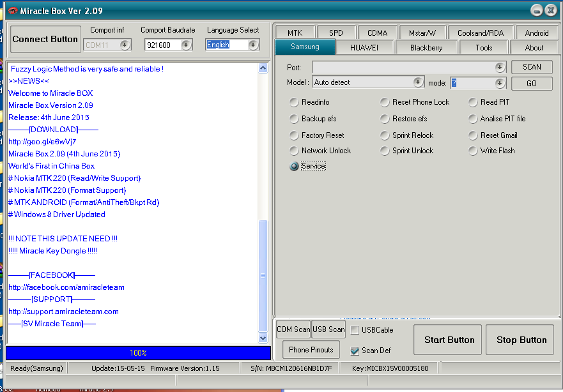Click the Key:MICBX15V00005180 status entry

pos(390,368)
